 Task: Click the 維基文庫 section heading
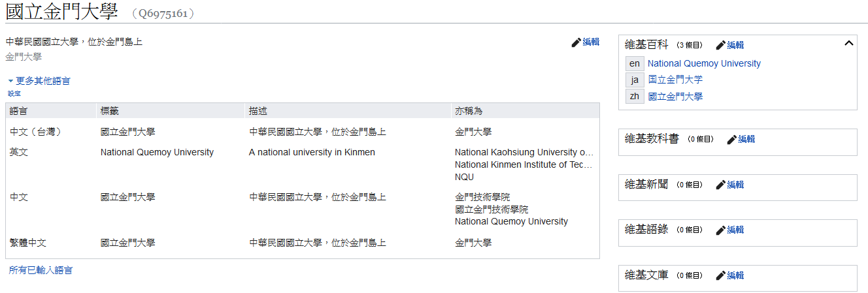(646, 275)
